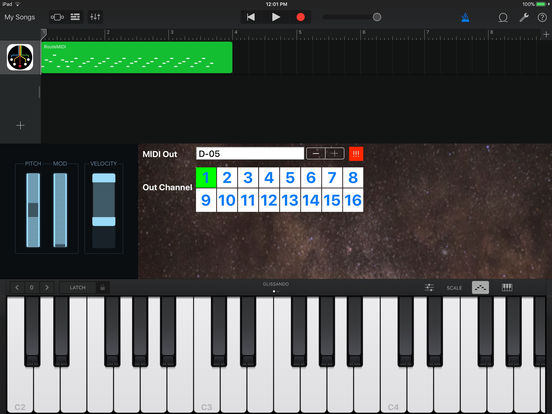552x414 pixels.
Task: Toggle the metronome icon
Action: pos(465,17)
